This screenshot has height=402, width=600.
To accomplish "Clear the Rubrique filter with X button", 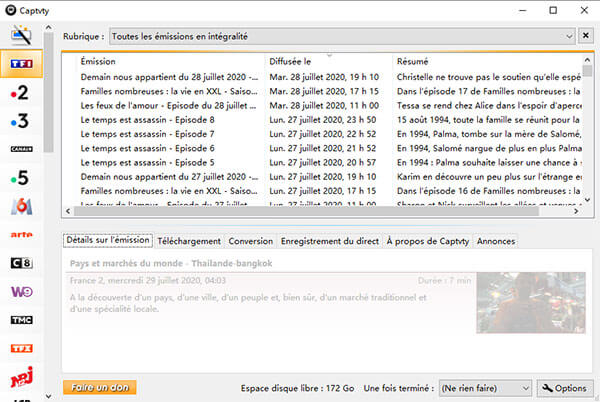I will click(x=585, y=36).
